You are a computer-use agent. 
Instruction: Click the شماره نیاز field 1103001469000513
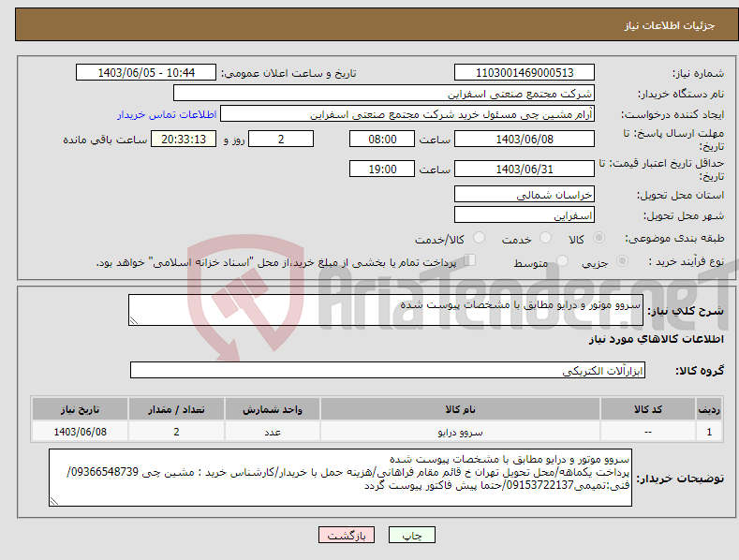click(525, 73)
